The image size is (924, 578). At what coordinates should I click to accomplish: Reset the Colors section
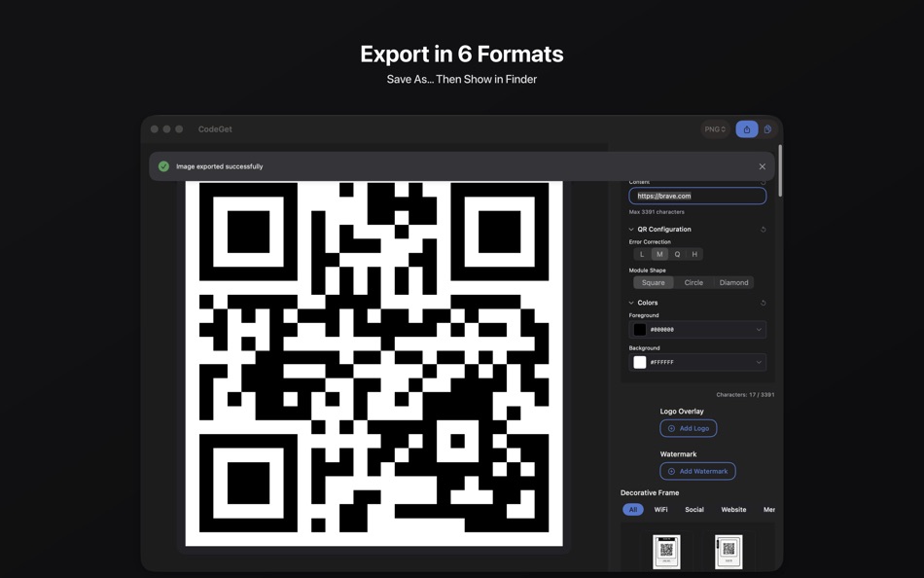pos(764,303)
